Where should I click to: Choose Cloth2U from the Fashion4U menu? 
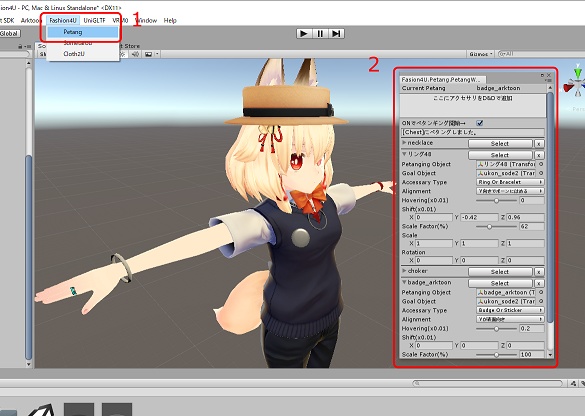(x=82, y=54)
